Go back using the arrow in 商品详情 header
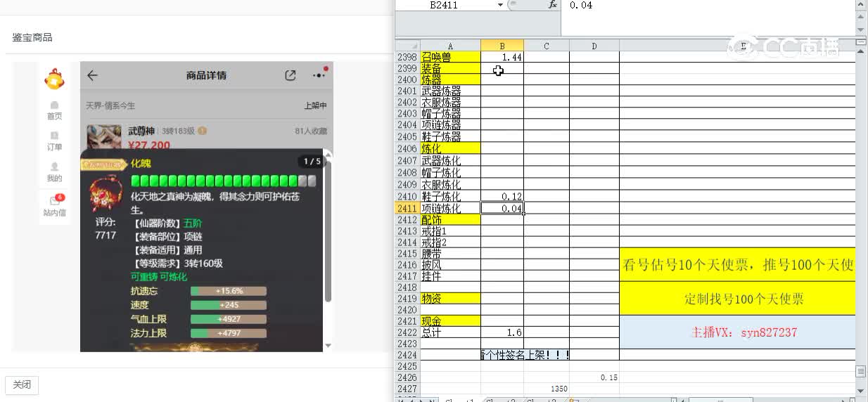Screen dimensions: 868x402 pos(92,76)
